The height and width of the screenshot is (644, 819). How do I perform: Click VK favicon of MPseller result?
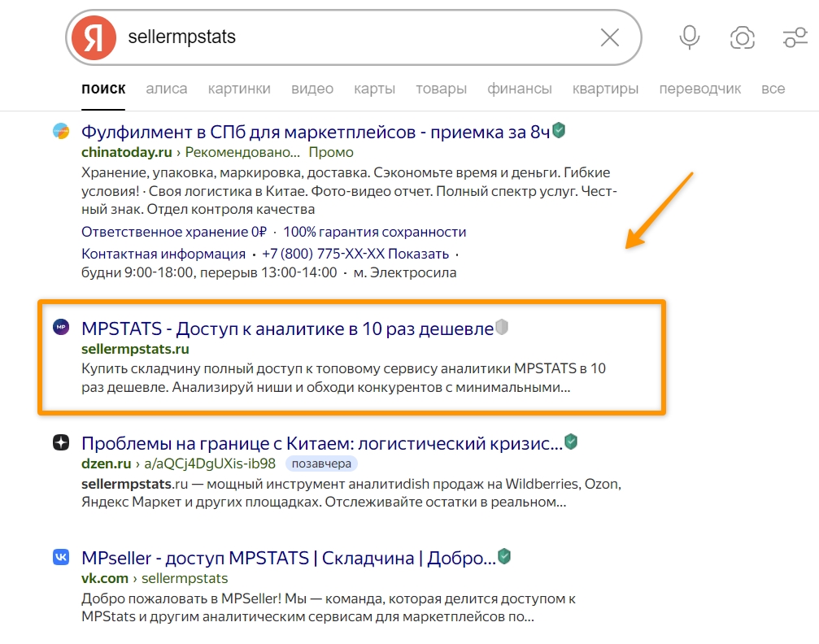point(61,557)
